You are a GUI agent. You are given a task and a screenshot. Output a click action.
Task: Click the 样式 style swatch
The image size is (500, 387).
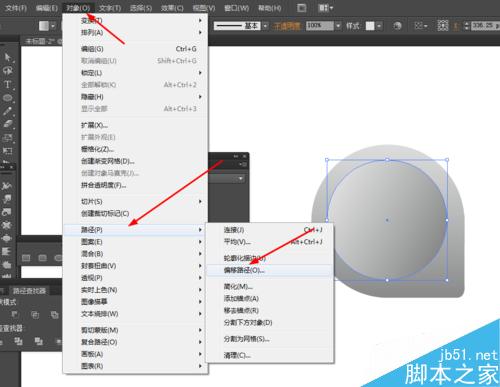pyautogui.click(x=370, y=26)
